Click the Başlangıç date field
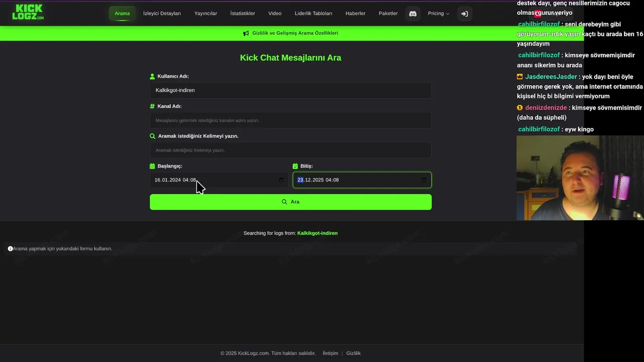 [x=219, y=180]
